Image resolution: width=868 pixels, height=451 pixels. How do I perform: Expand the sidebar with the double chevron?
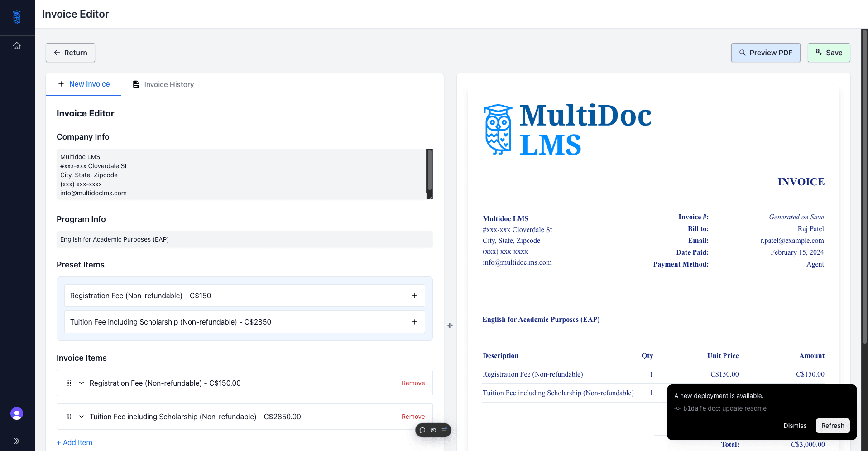[17, 441]
